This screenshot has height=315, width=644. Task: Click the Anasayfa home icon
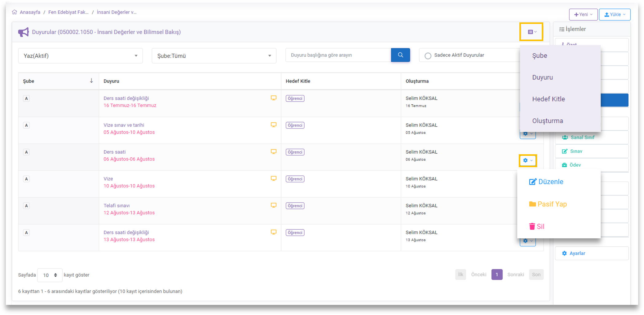coord(14,12)
